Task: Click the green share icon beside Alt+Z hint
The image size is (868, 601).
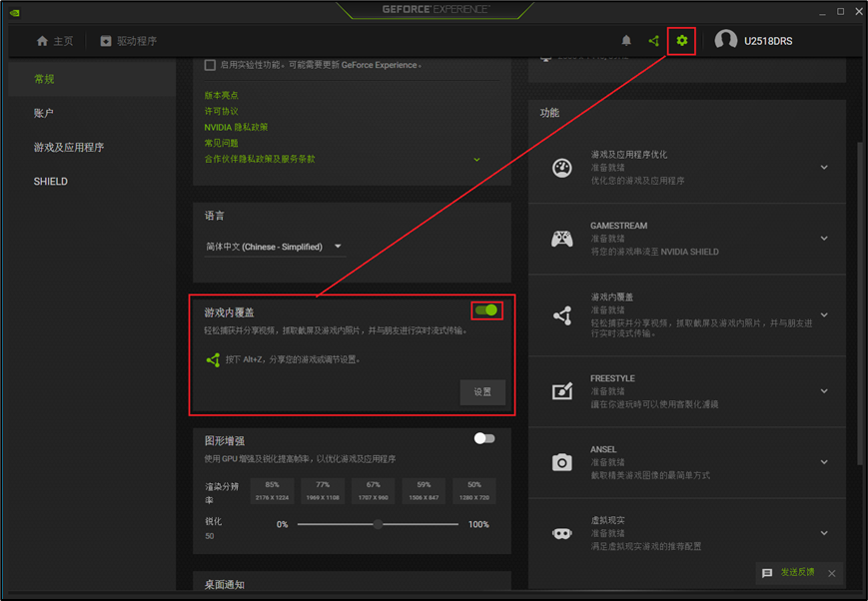Action: point(213,359)
